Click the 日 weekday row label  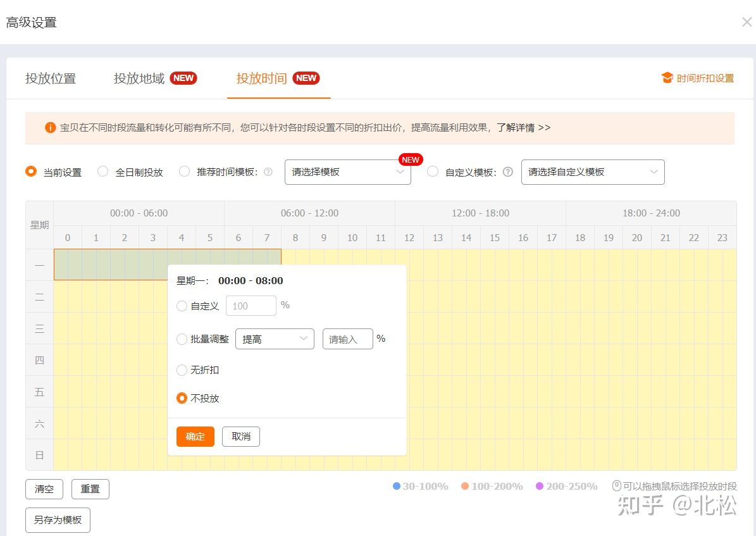(x=39, y=455)
